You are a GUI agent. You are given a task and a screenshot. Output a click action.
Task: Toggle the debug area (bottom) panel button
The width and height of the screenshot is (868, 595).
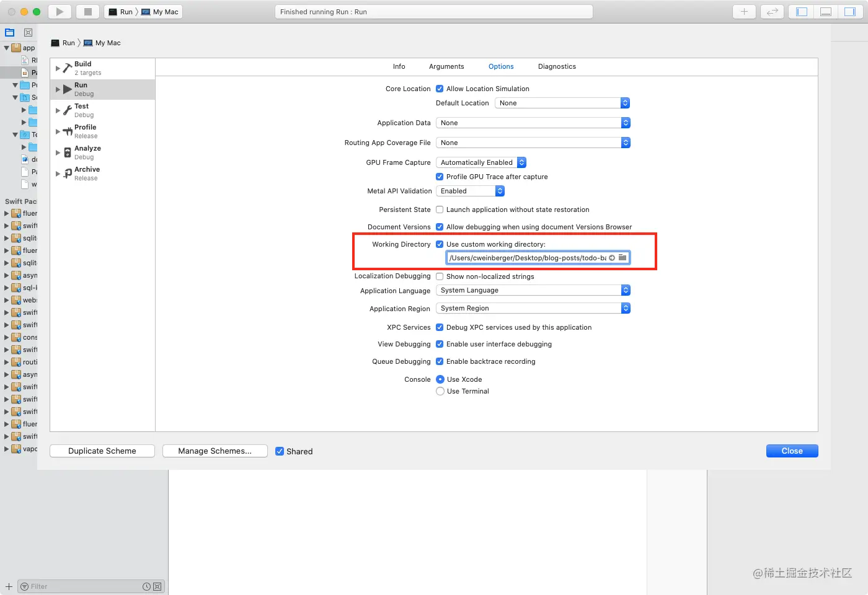click(826, 12)
